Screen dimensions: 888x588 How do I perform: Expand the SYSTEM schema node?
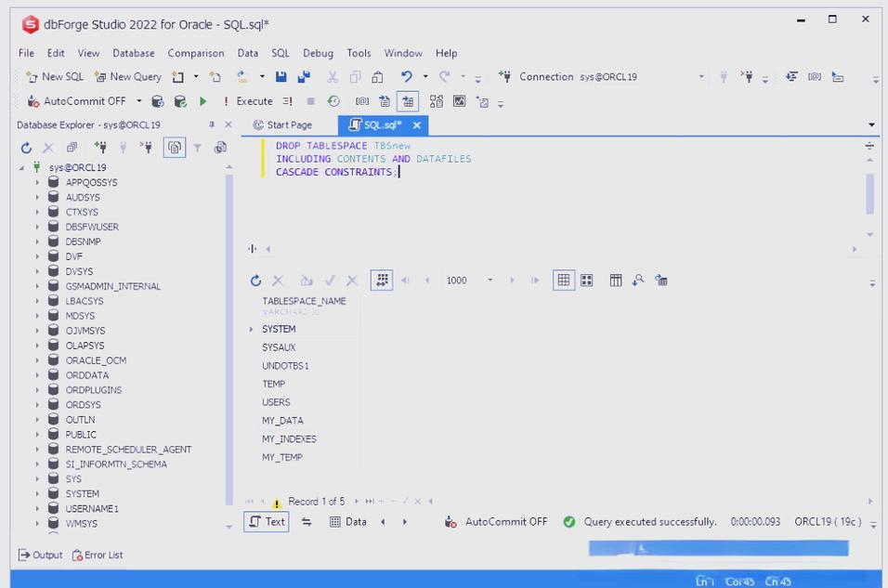pos(37,494)
